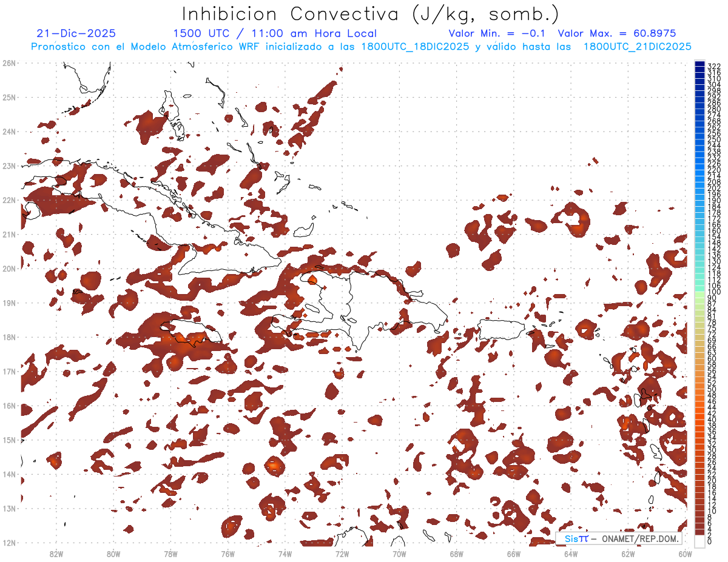Click "1500 UTC / 11:00 am Hora Local"
728x562 pixels.
[275, 34]
